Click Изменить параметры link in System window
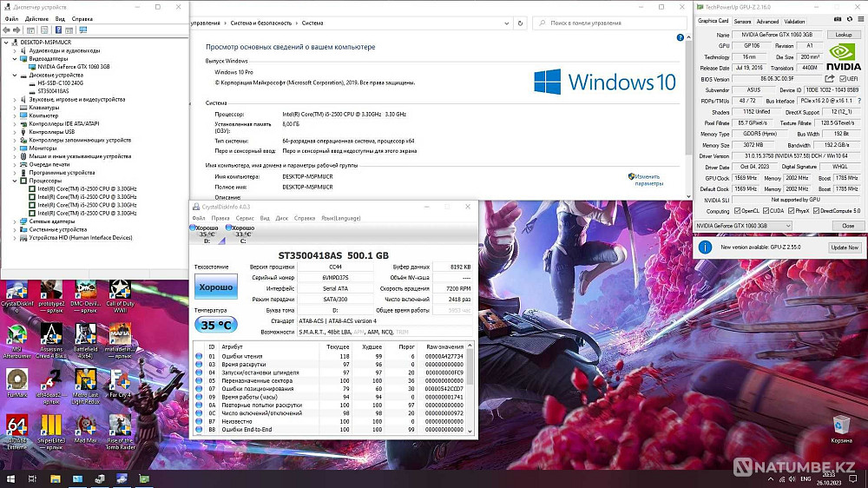Screen dimensions: 868x488 [x=648, y=180]
